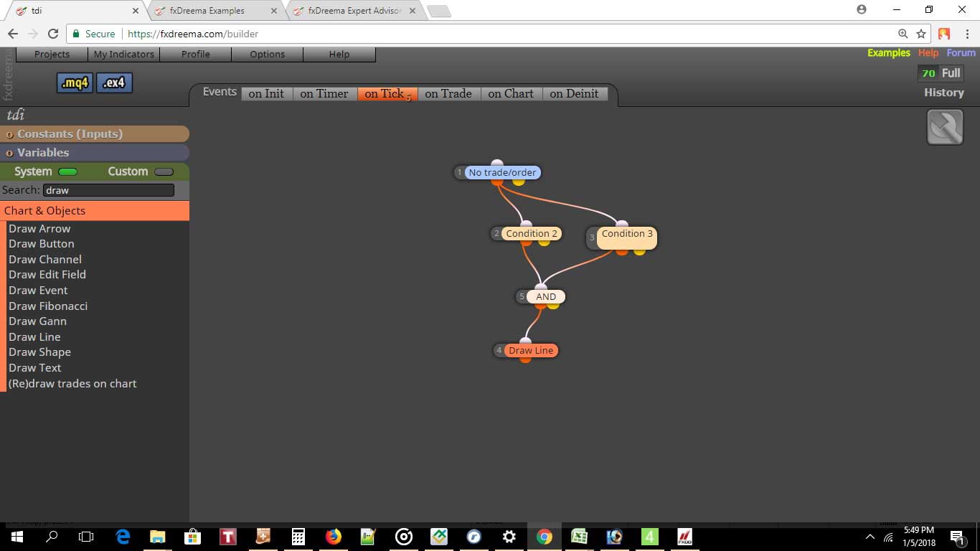Open the wrench settings tool icon
This screenshot has height=551, width=980.
(x=945, y=127)
